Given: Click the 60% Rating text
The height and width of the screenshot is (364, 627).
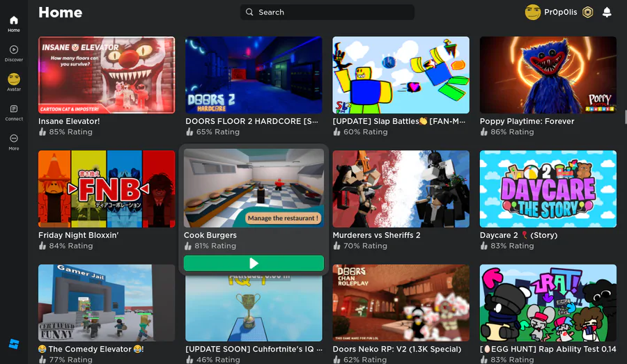Looking at the screenshot, I should pos(365,132).
